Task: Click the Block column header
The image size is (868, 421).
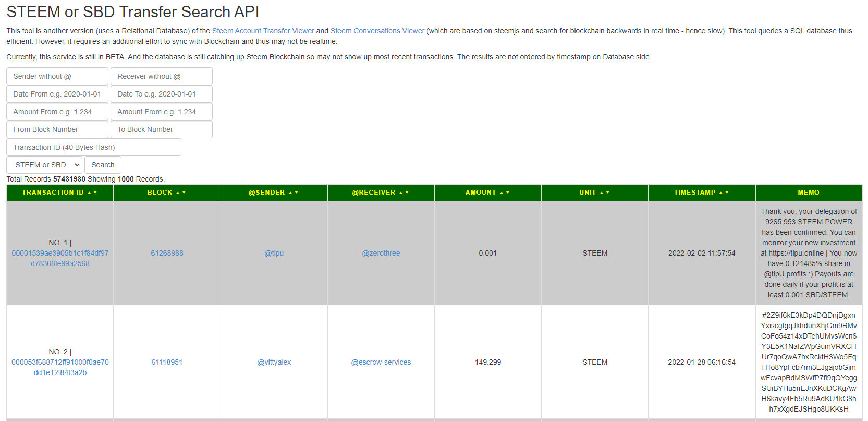Action: 167,193
